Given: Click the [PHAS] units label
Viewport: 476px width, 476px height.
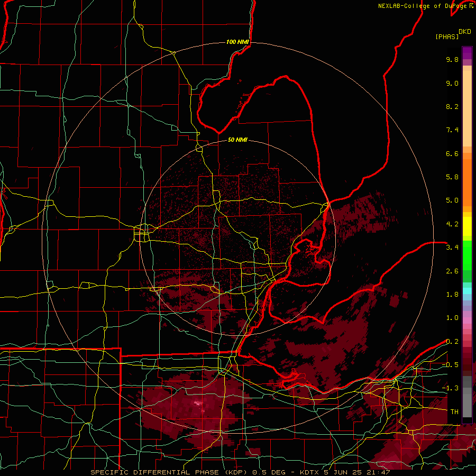Looking at the screenshot, I should click(x=447, y=36).
